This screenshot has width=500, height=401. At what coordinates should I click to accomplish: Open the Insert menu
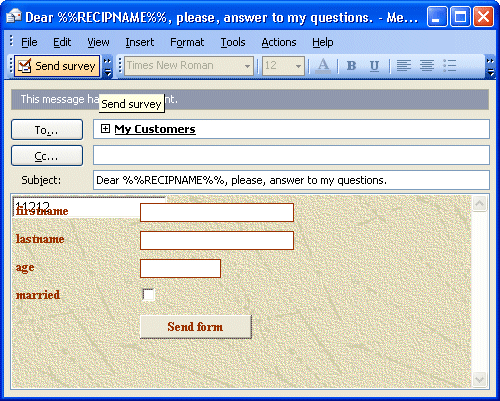(x=140, y=42)
